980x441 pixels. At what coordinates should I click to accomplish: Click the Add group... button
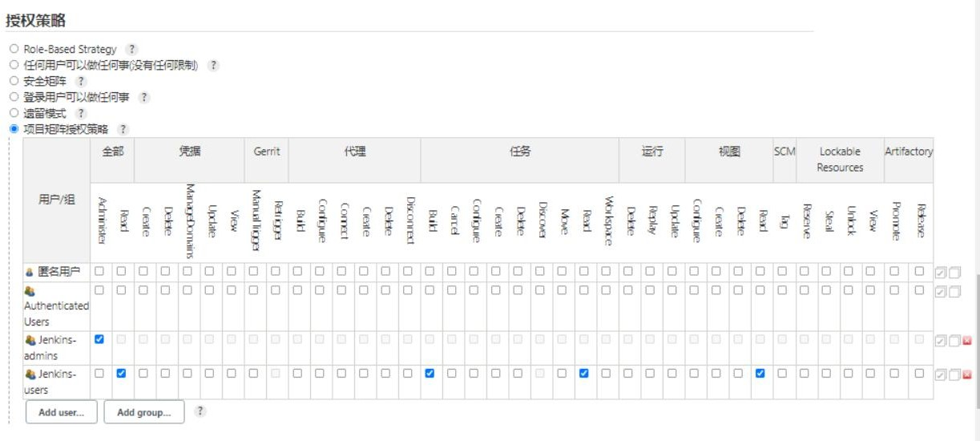click(143, 412)
